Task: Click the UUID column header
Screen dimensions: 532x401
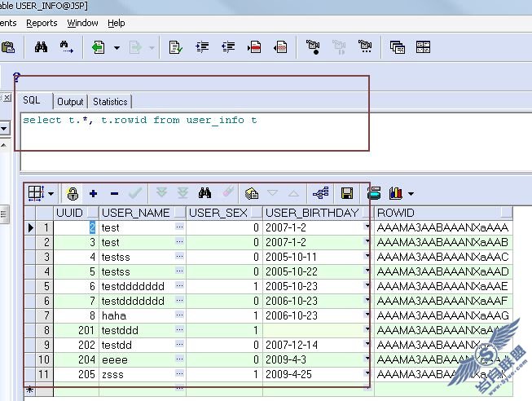Action: pos(76,213)
